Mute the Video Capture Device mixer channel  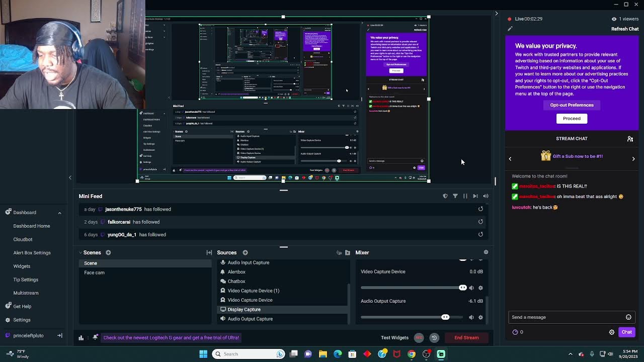pyautogui.click(x=471, y=288)
